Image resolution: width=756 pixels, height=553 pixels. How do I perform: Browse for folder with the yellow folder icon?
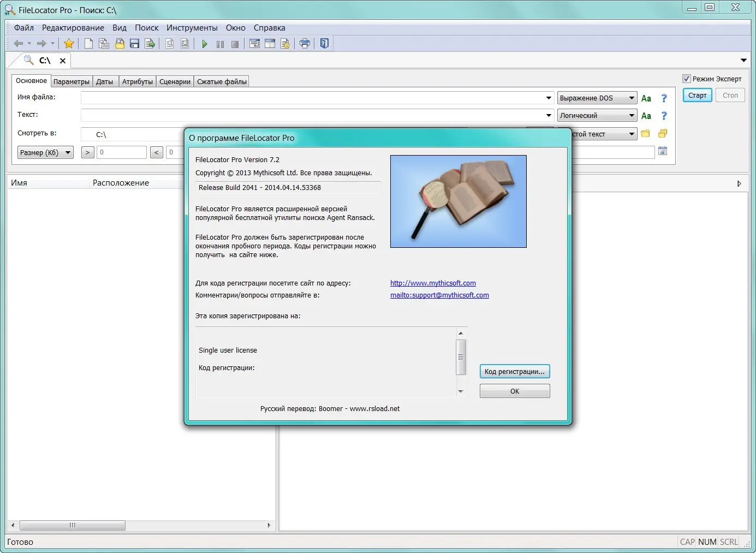646,133
